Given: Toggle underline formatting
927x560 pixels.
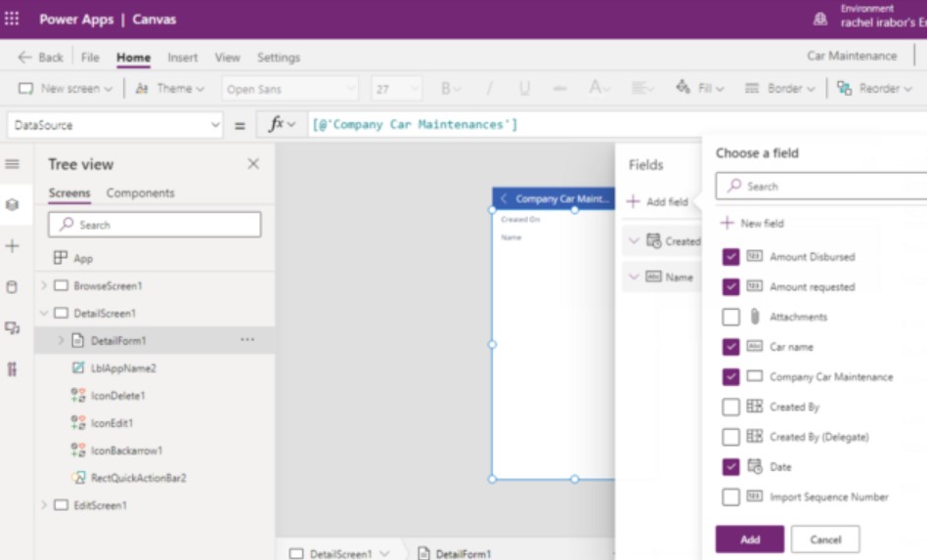Looking at the screenshot, I should pos(524,89).
